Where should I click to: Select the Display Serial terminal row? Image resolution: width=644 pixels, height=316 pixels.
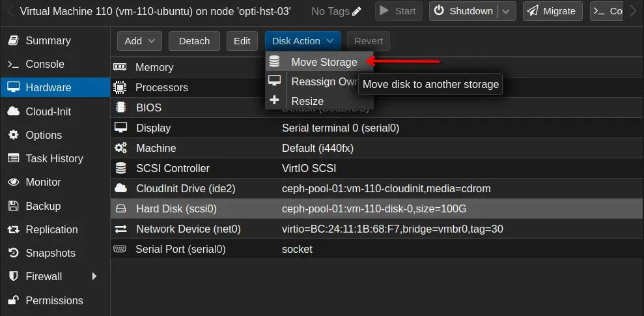[377, 128]
